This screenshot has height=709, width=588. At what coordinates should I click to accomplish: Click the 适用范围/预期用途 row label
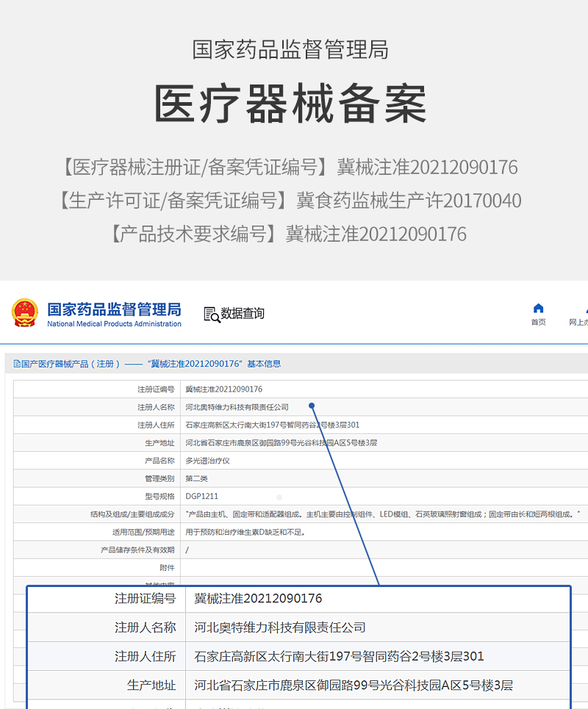coord(143,532)
